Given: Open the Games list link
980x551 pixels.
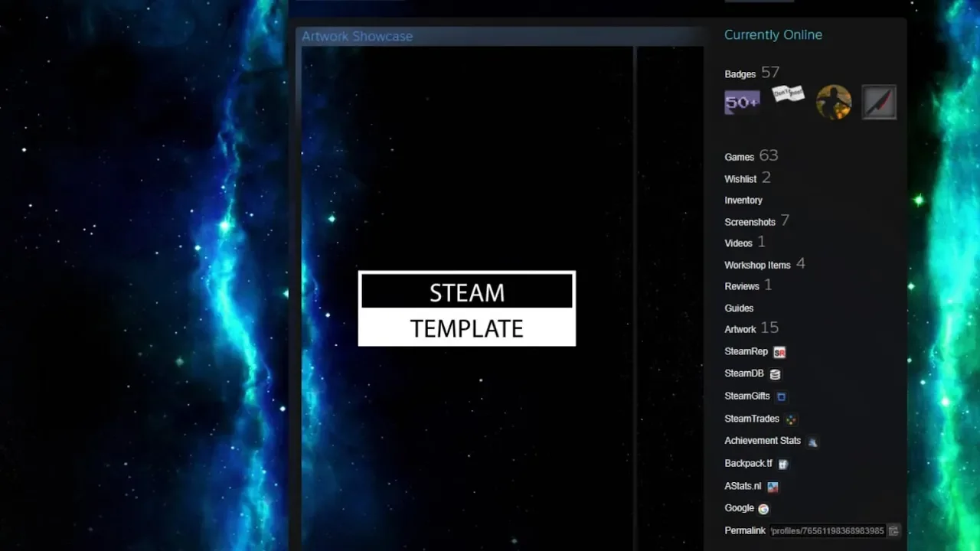Looking at the screenshot, I should point(739,157).
